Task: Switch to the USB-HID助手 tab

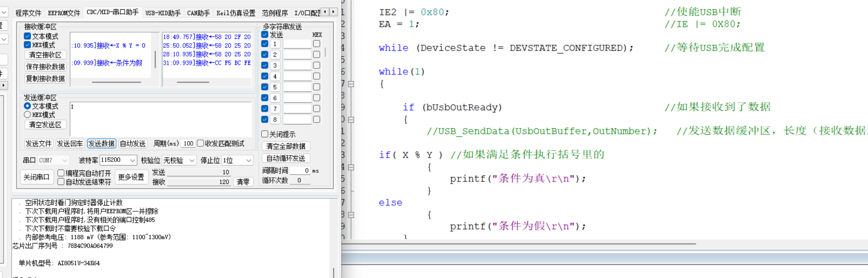Action: pyautogui.click(x=163, y=13)
